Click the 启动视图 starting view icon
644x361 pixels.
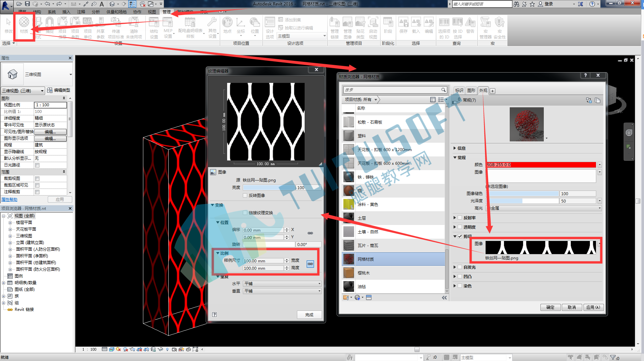point(373,28)
